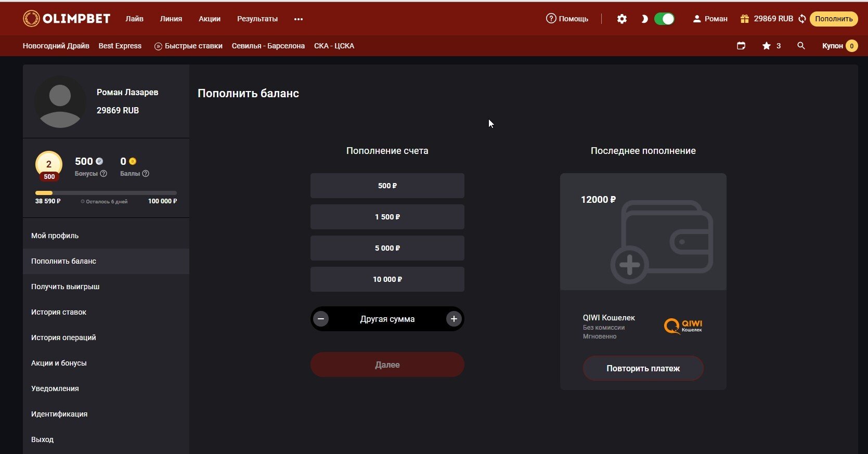Choose the 5 000 ₽ deposit amount

tap(387, 248)
